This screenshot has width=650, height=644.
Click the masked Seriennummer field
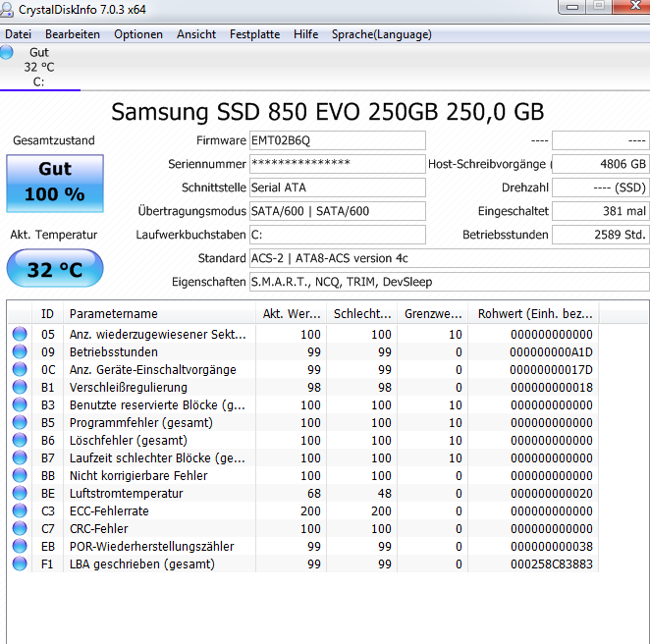(x=338, y=164)
